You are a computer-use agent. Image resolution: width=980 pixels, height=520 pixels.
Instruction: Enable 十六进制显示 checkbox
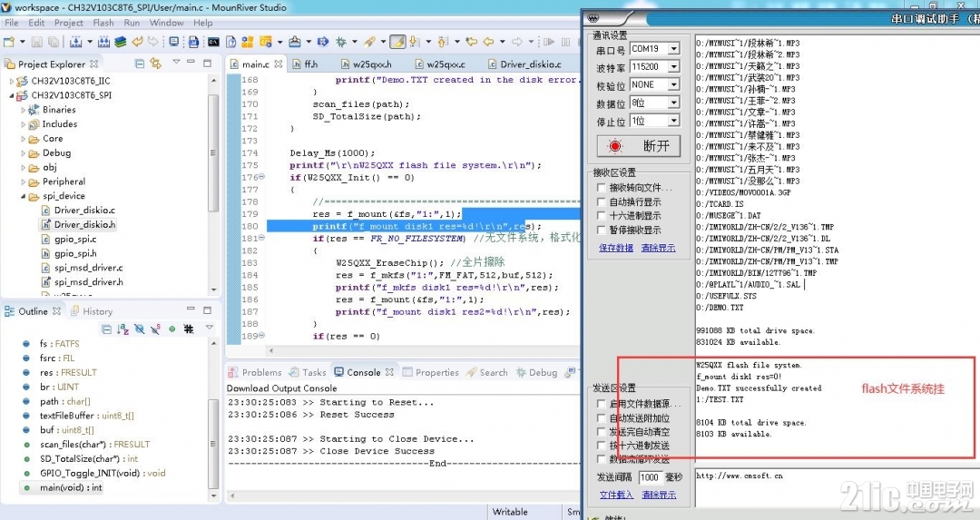point(602,216)
